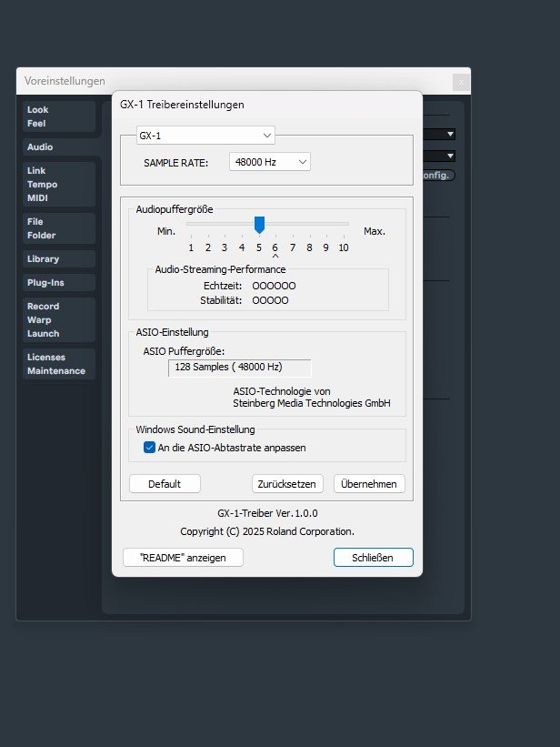Show the Plug-Ins preferences tab
Viewport: 560px width, 747px height.
[x=59, y=282]
